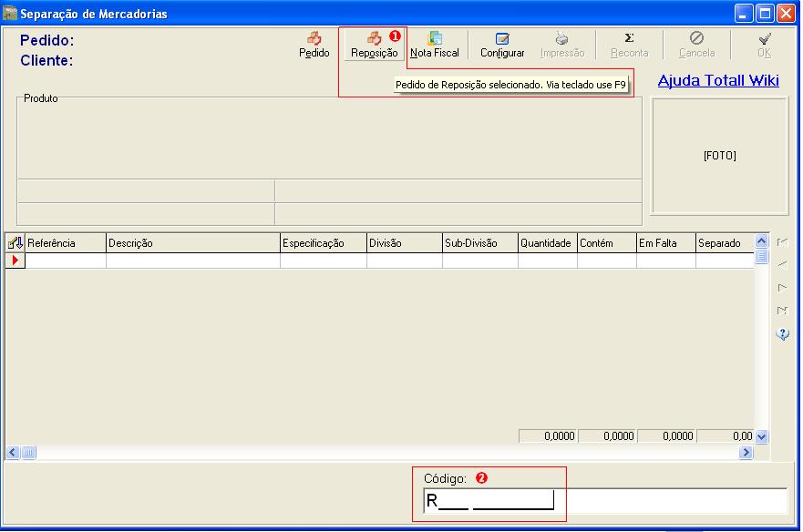Click the grid's vertical scroll down arrow
803x532 pixels.
click(x=761, y=436)
